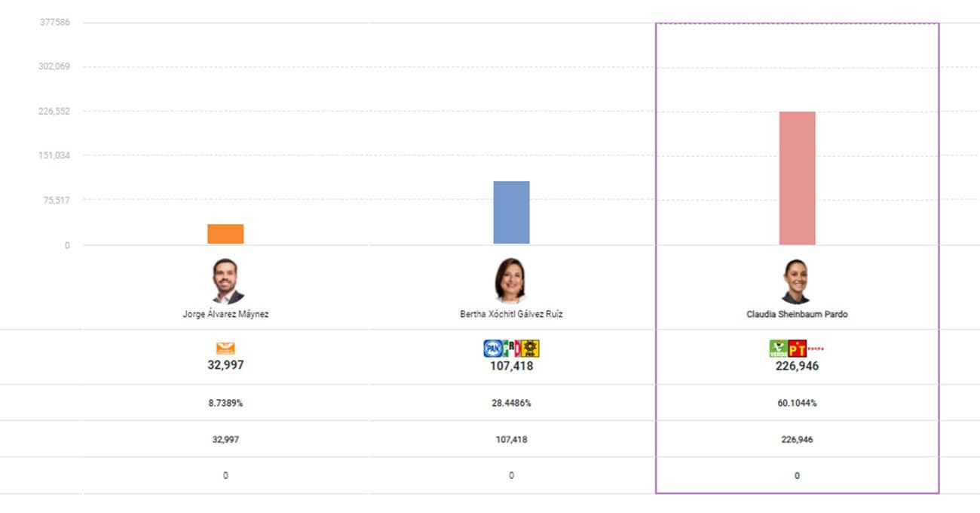Click the yellow PRD party logo
Screen dimensions: 980x513
tap(531, 349)
